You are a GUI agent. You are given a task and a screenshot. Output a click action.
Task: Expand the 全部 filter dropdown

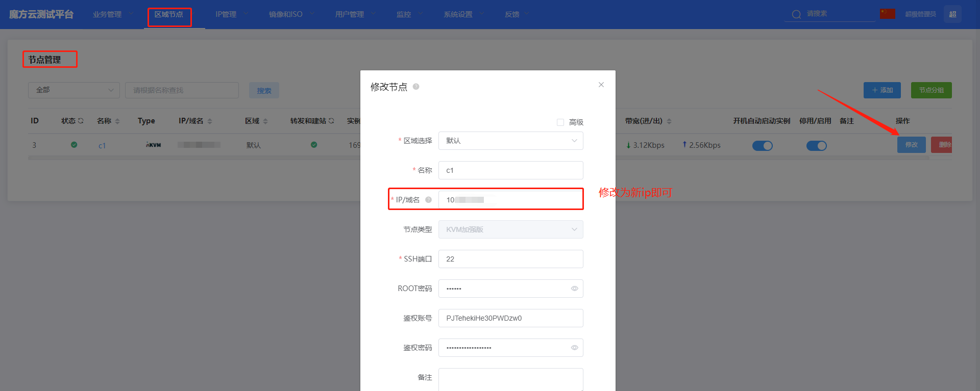[74, 90]
